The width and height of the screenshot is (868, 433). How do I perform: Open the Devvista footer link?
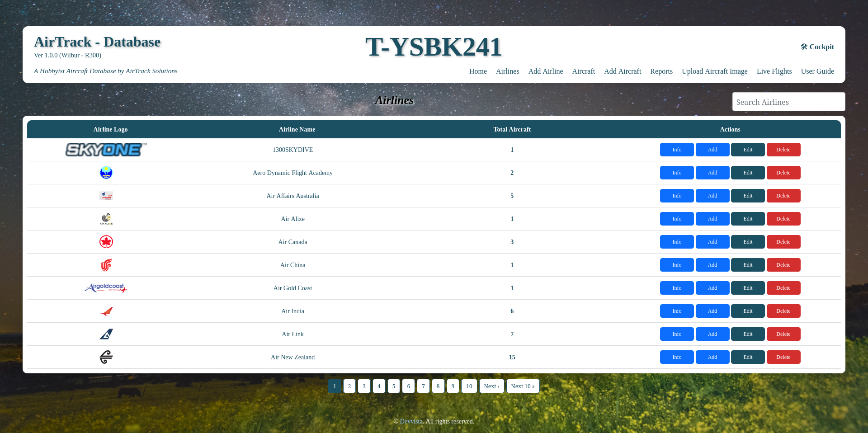411,421
